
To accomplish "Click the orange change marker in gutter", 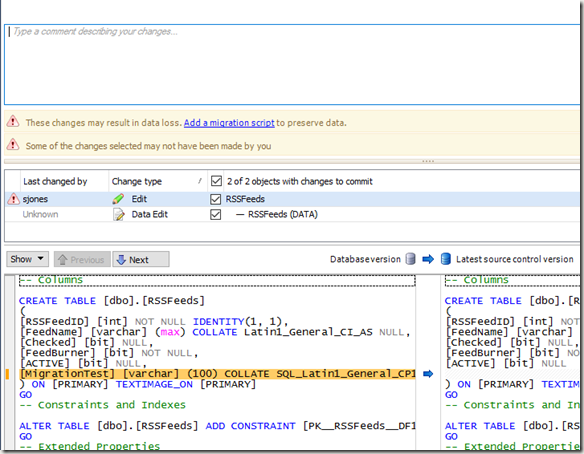I will coord(7,374).
